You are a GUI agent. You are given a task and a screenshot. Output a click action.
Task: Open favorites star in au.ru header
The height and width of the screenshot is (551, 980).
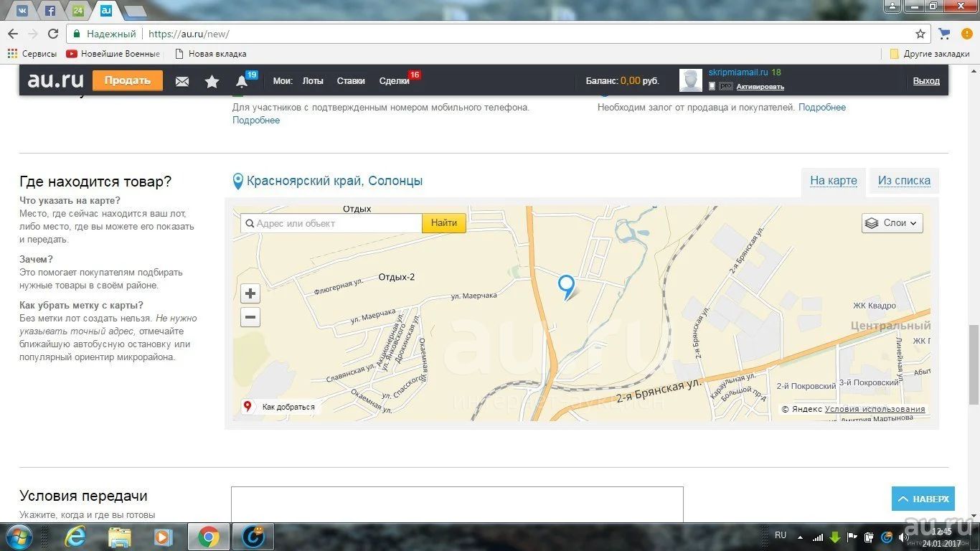point(212,81)
